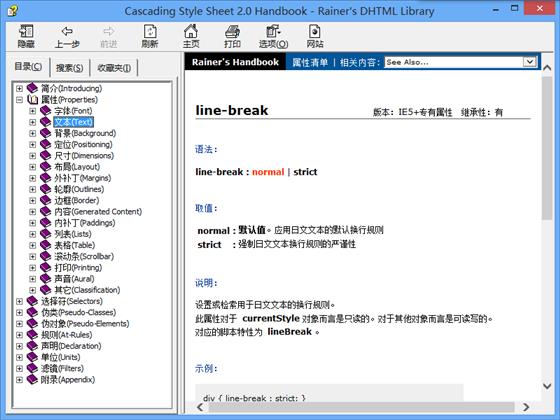The width and height of the screenshot is (560, 420).
Task: Go back with the 上一步 arrow icon
Action: pyautogui.click(x=67, y=31)
